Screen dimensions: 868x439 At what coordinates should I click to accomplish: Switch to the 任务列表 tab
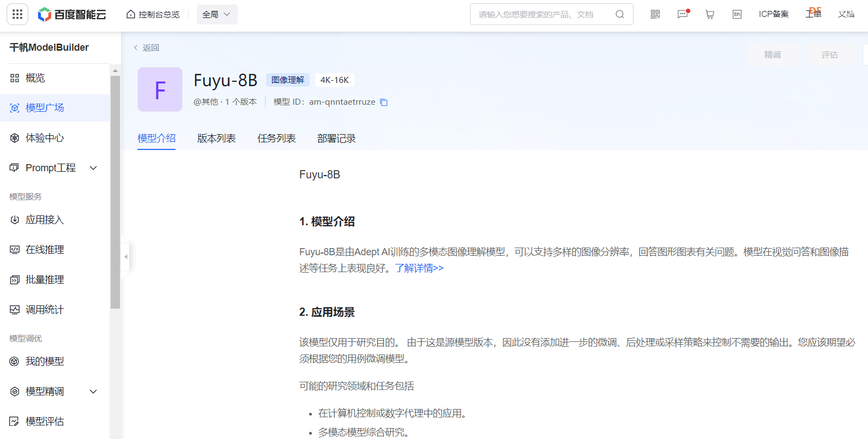(276, 139)
